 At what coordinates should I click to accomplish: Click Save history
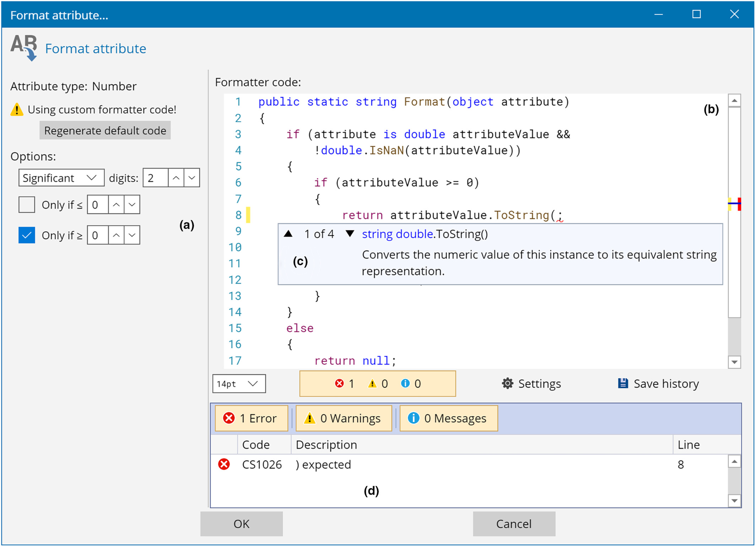(x=658, y=384)
